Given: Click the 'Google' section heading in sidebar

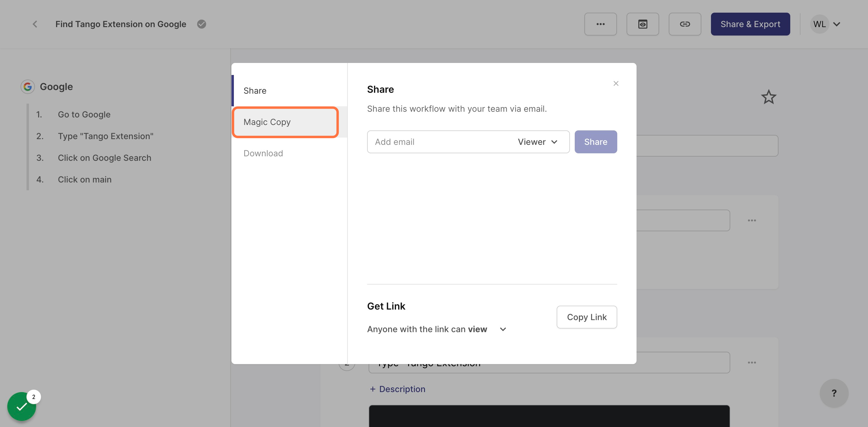Looking at the screenshot, I should (56, 86).
